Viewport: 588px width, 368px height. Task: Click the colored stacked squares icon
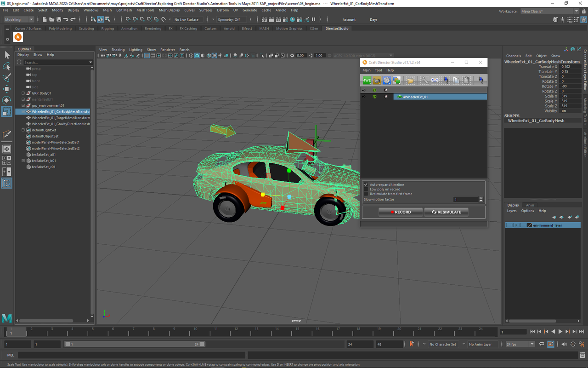pyautogui.click(x=397, y=80)
